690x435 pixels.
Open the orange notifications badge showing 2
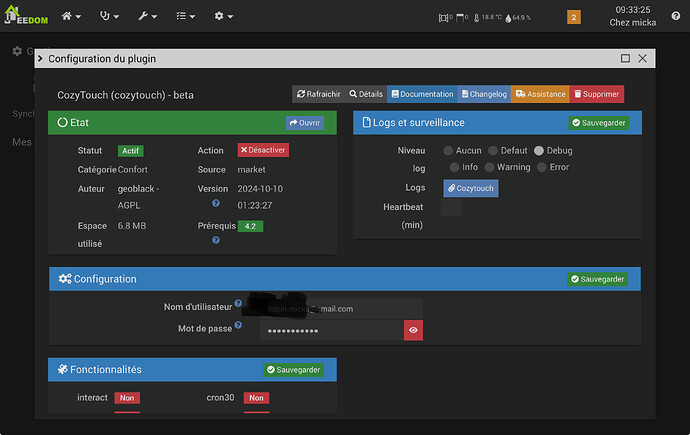573,17
